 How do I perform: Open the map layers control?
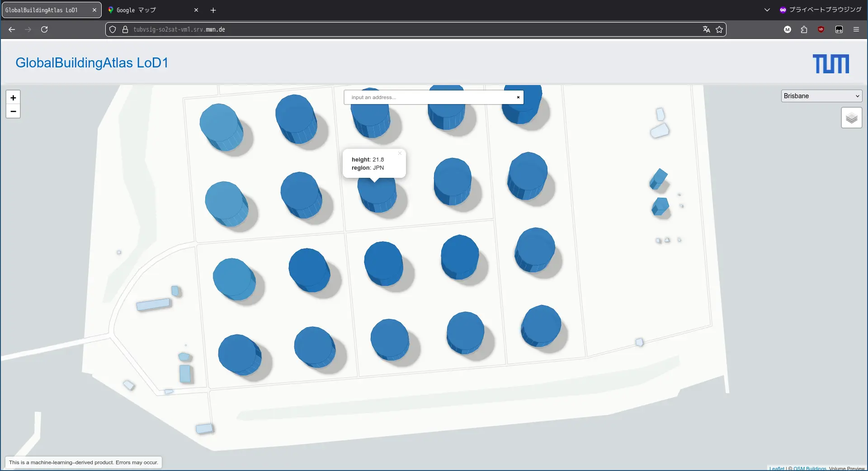[851, 118]
